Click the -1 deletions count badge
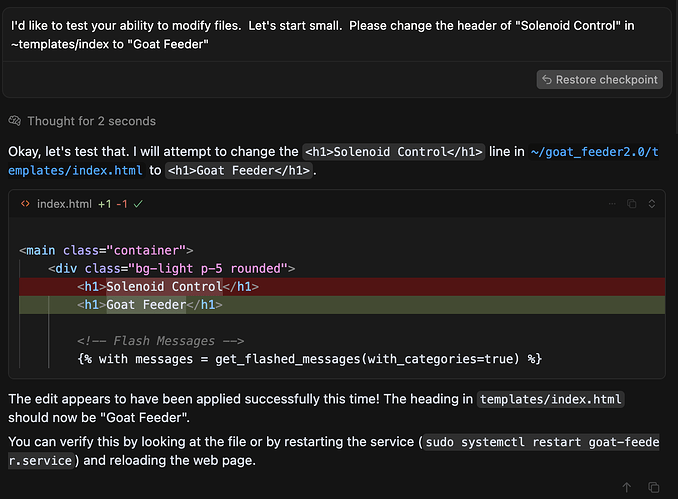 click(122, 204)
